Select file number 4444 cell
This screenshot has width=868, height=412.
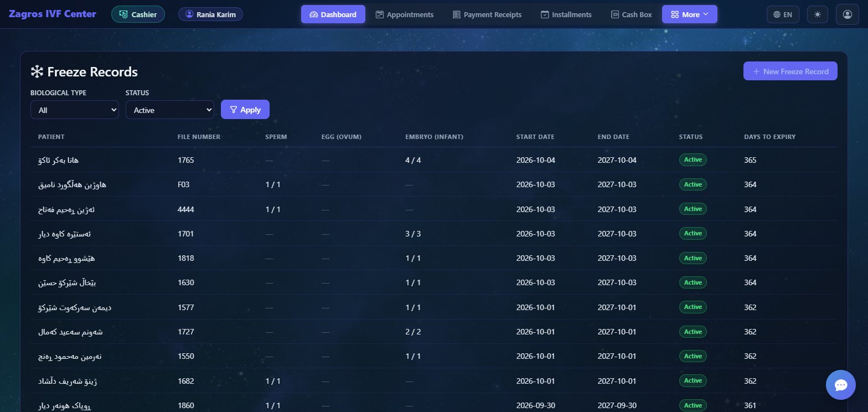pyautogui.click(x=186, y=209)
